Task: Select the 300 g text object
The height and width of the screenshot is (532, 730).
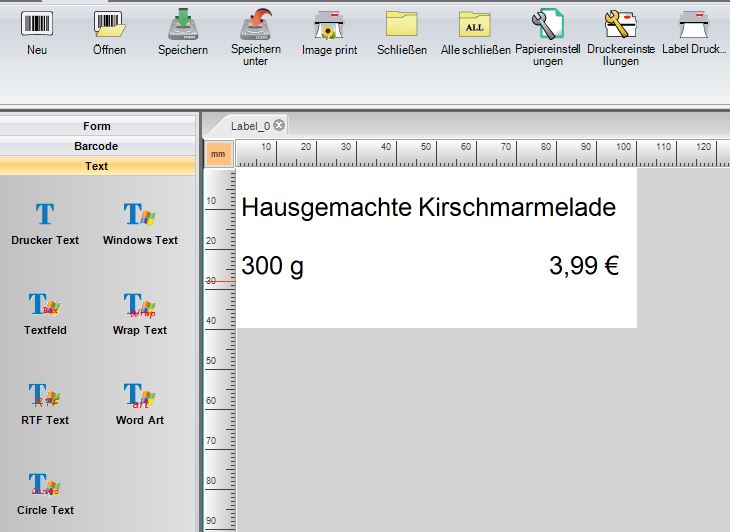Action: pyautogui.click(x=272, y=266)
